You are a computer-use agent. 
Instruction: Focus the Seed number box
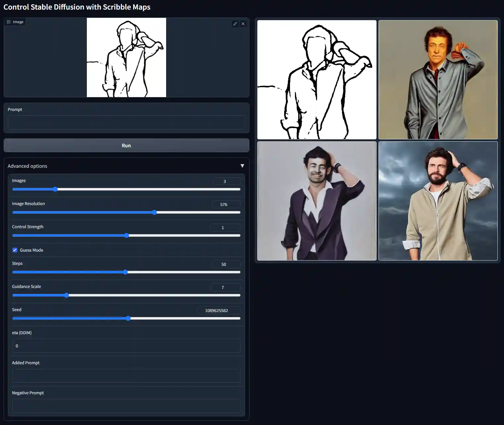[x=219, y=310]
